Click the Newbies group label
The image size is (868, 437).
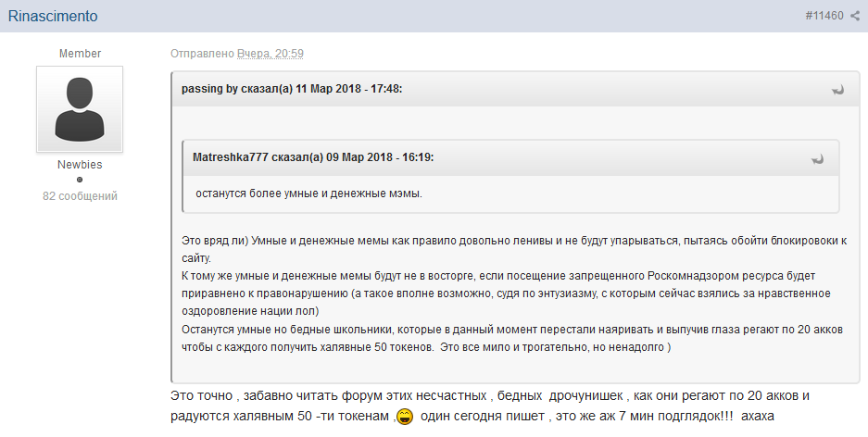(80, 165)
